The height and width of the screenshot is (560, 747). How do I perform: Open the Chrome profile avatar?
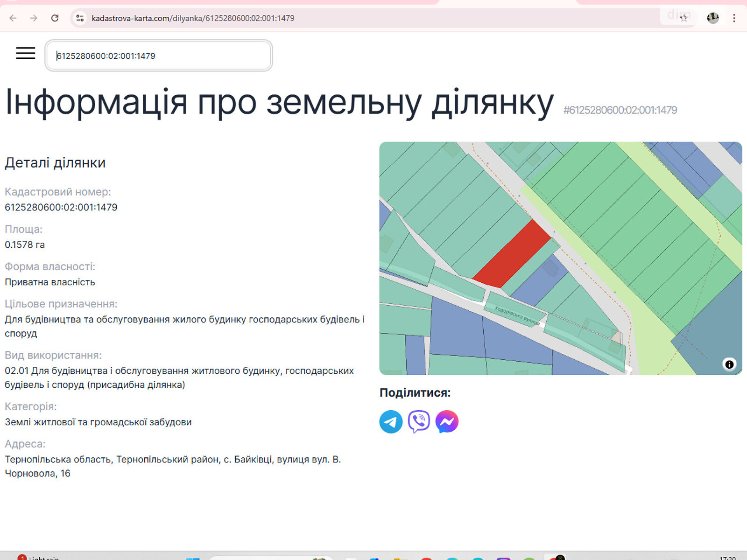pos(712,18)
